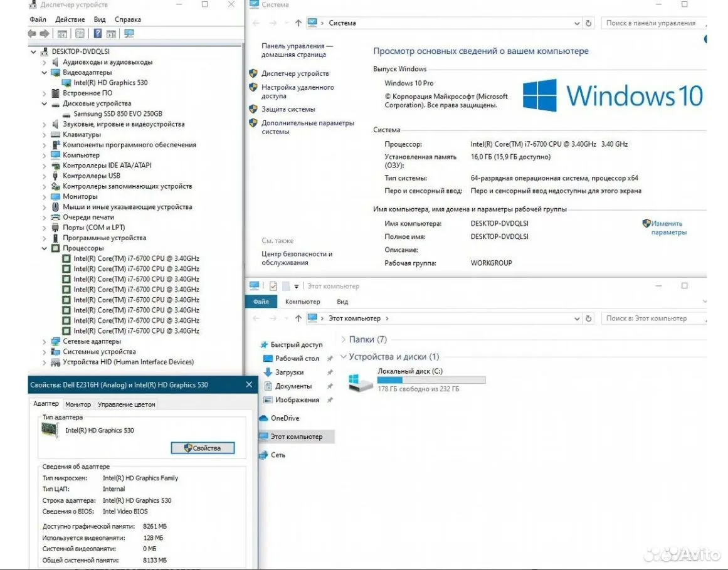Click the Forward arrow in Device Manager toolbar
Viewport: 728px width, 570px height.
point(45,33)
